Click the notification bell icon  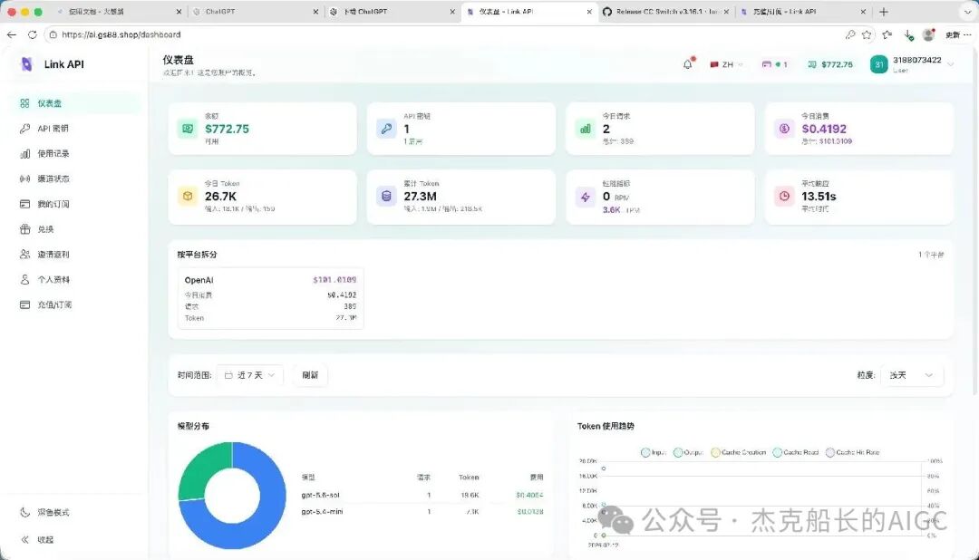[688, 64]
